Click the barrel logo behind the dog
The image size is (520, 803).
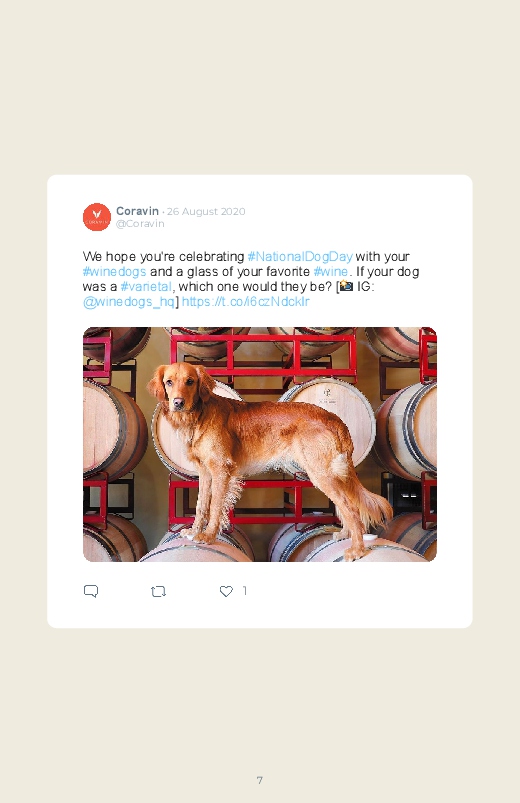pos(326,395)
